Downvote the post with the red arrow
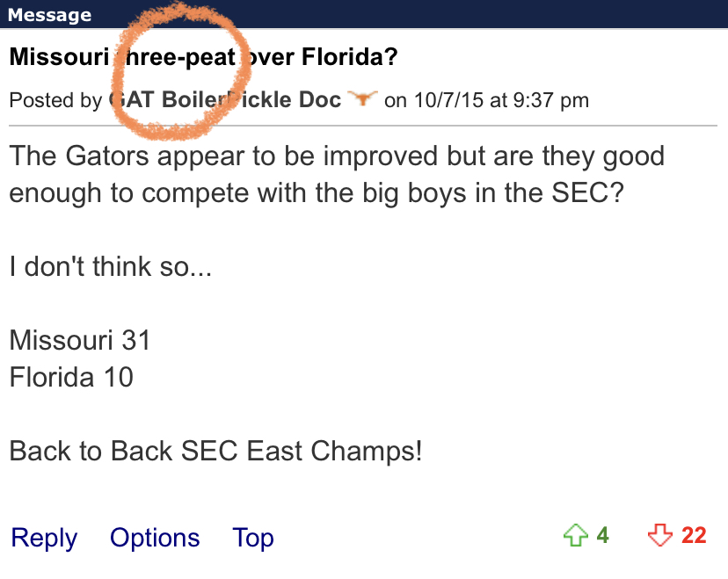This screenshot has width=728, height=579. coord(659,535)
